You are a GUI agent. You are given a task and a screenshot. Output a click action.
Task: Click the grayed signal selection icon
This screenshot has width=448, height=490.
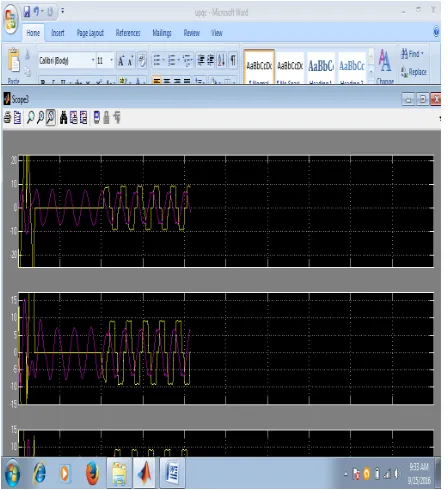pyautogui.click(x=117, y=118)
